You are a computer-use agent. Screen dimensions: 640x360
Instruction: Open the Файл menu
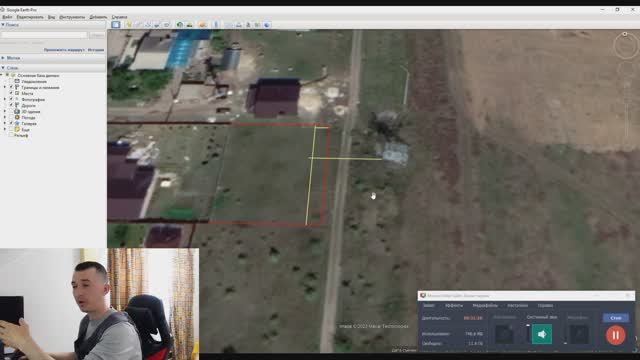pos(7,17)
